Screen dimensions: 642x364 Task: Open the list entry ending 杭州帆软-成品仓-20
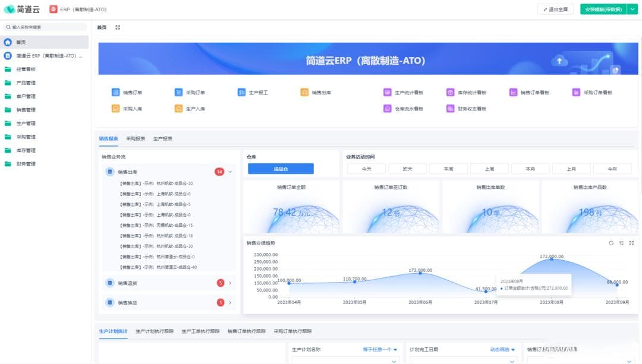point(156,183)
